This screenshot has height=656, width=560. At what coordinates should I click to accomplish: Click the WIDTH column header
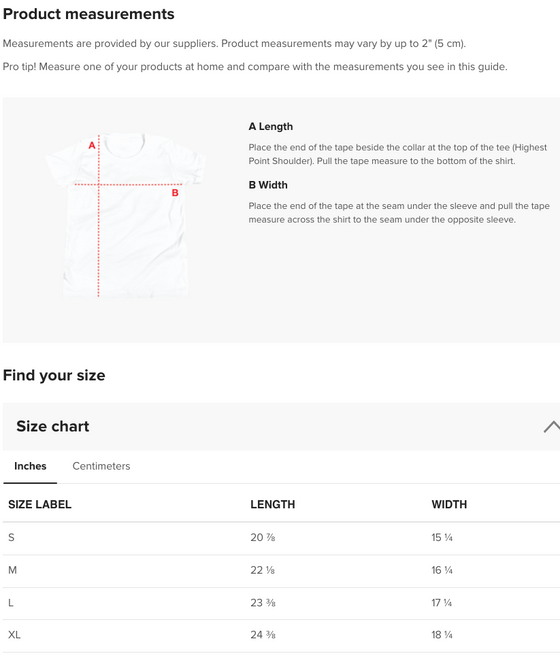449,505
